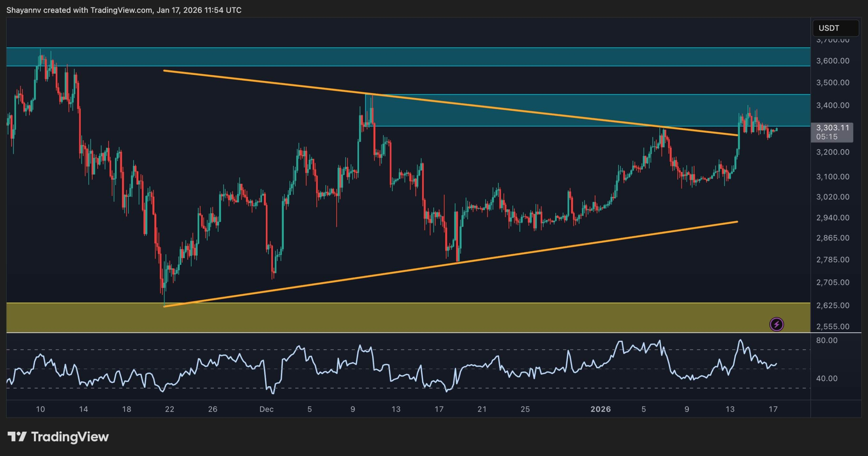Click the chart title text by Shayannv
Image resolution: width=868 pixels, height=456 pixels.
[24, 10]
